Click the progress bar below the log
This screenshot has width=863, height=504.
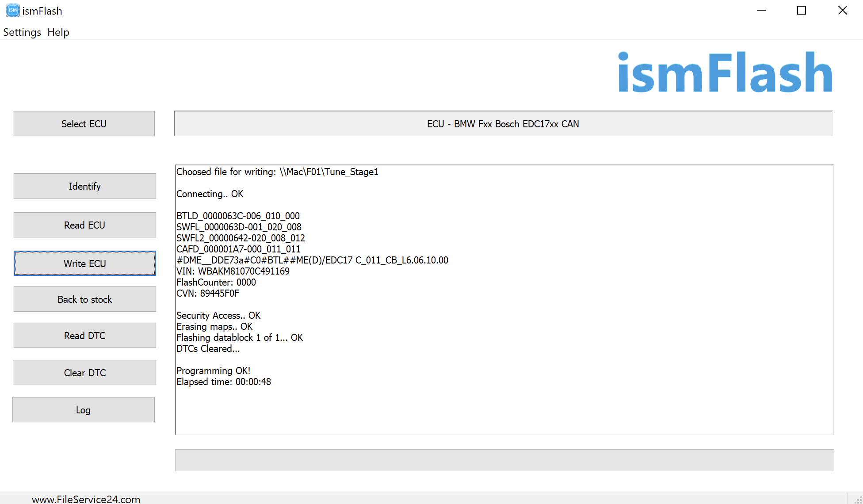[504, 460]
